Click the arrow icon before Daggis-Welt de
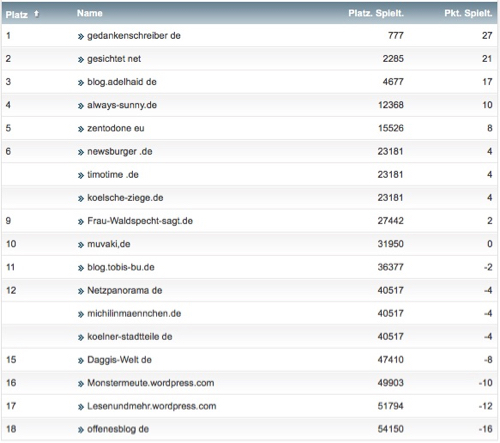500x443 pixels. (x=81, y=361)
